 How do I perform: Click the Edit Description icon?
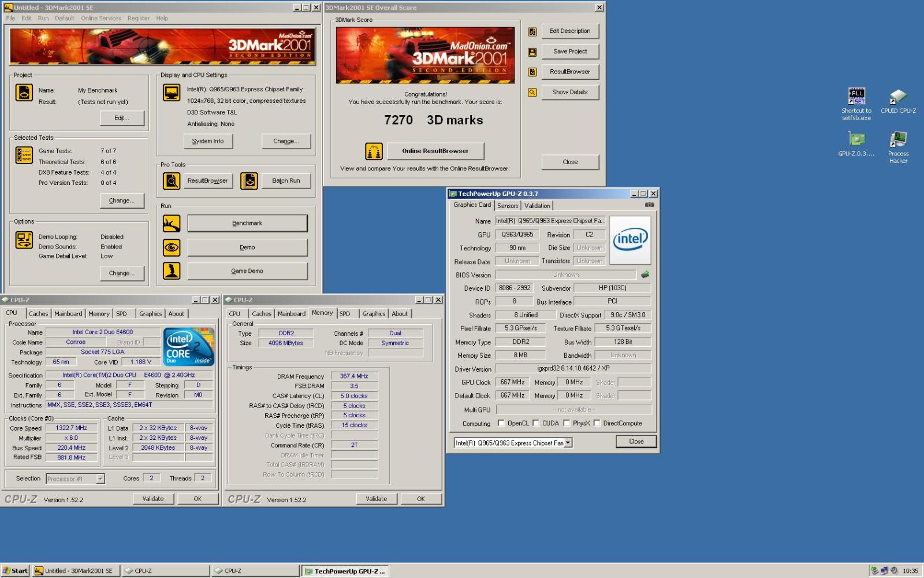click(532, 32)
